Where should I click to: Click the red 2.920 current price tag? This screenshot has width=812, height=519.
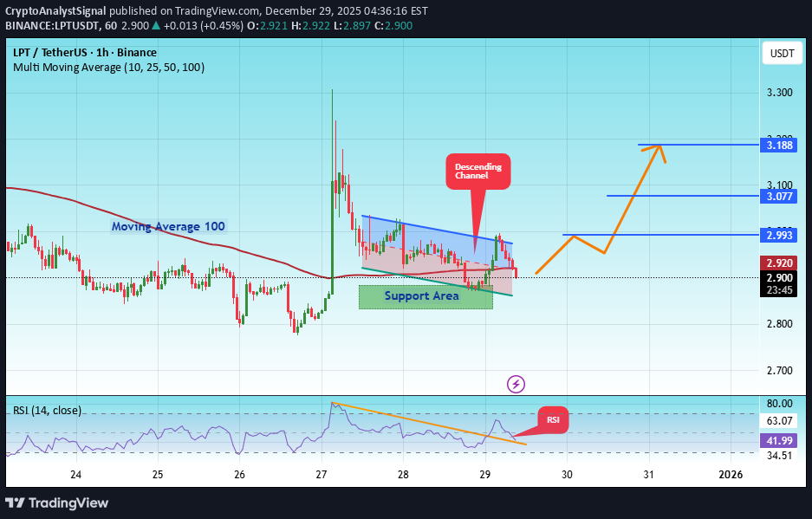(x=777, y=263)
